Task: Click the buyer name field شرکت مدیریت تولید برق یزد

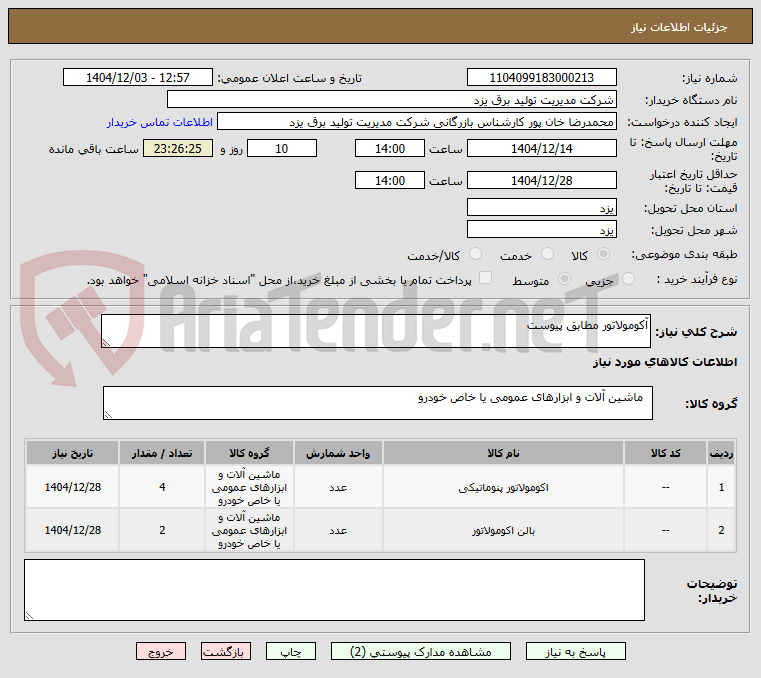Action: coord(392,99)
